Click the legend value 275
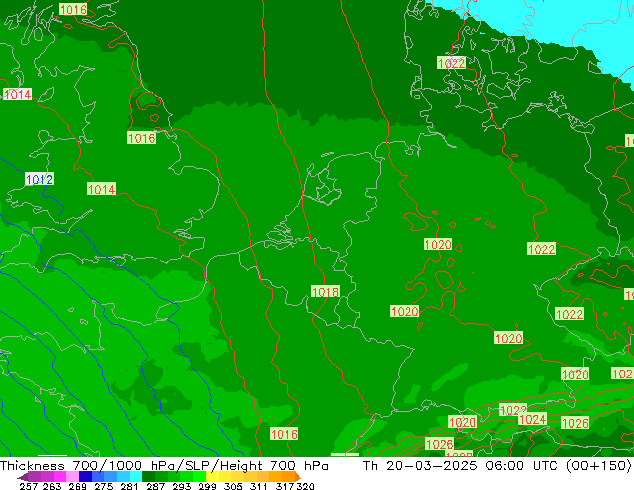 (104, 486)
